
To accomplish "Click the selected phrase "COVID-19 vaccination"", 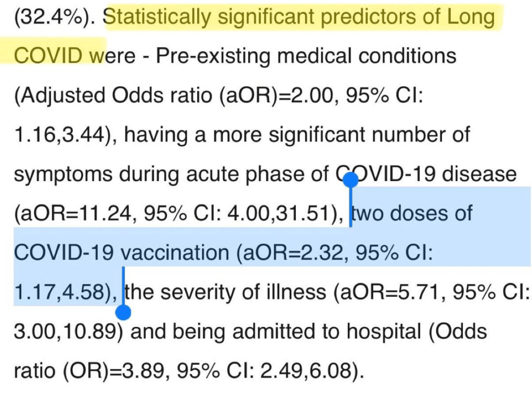I will click(x=121, y=253).
